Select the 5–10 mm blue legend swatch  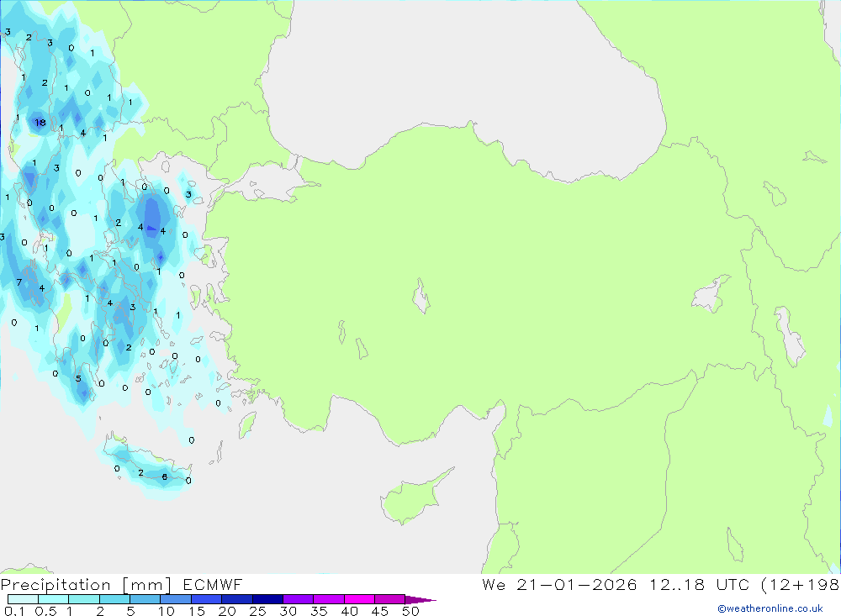145,599
